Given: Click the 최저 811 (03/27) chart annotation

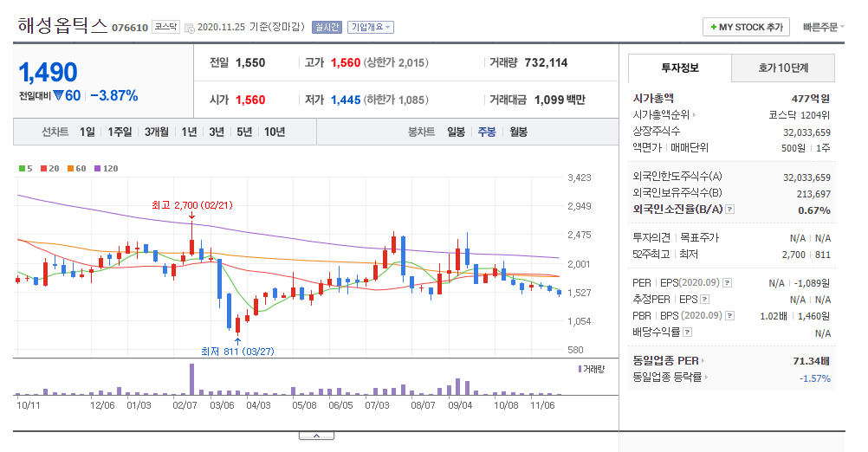Looking at the screenshot, I should coord(237,352).
